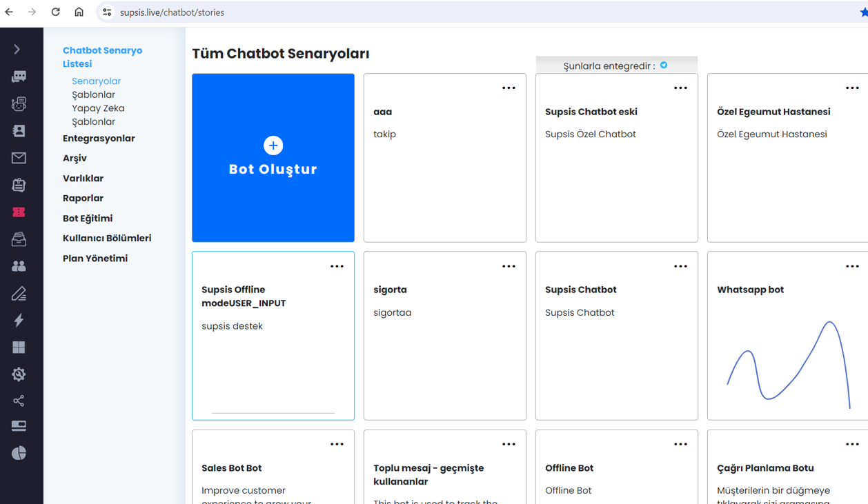Select the red ticket icon in sidebar
The height and width of the screenshot is (504, 868).
click(x=19, y=212)
